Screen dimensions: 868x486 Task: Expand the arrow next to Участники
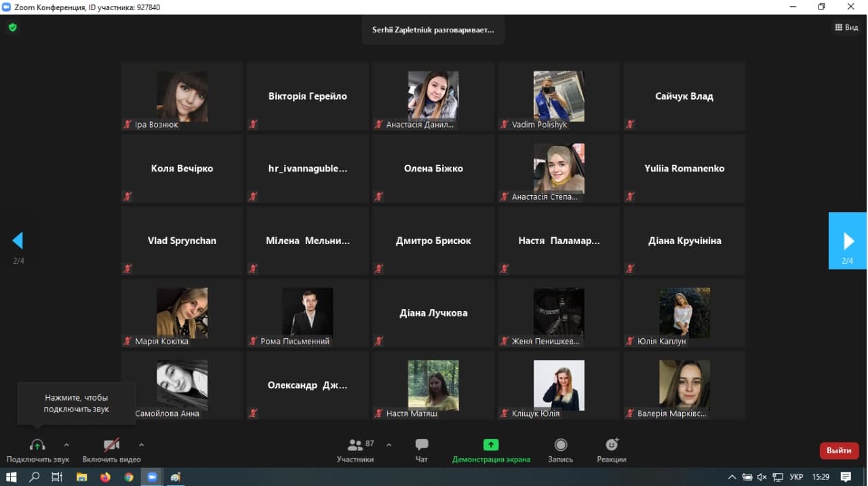(x=389, y=445)
